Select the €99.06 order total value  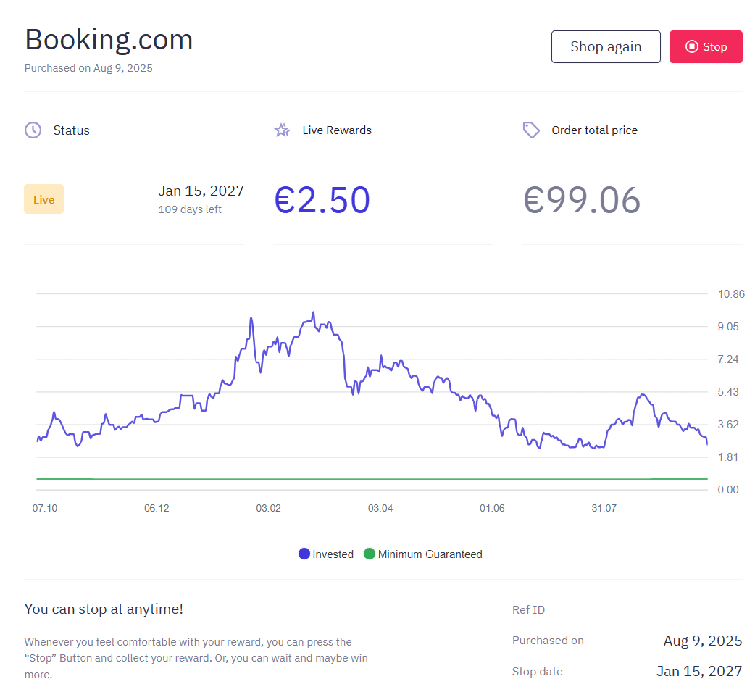582,200
